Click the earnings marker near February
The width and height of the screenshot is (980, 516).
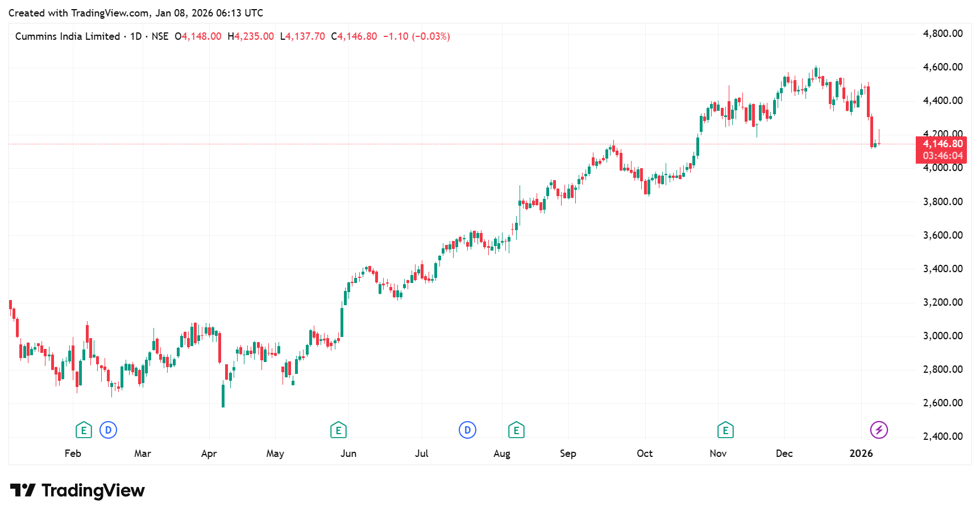point(84,430)
